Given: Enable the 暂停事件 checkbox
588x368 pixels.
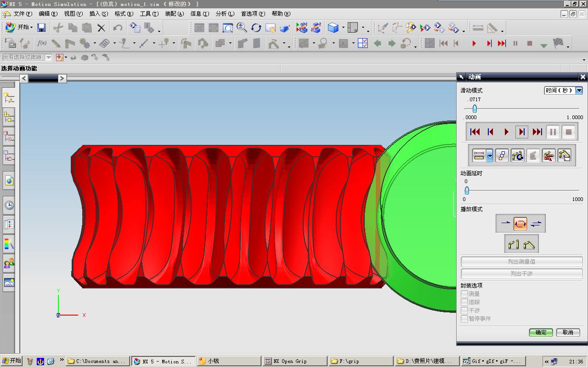Looking at the screenshot, I should pyautogui.click(x=464, y=319).
